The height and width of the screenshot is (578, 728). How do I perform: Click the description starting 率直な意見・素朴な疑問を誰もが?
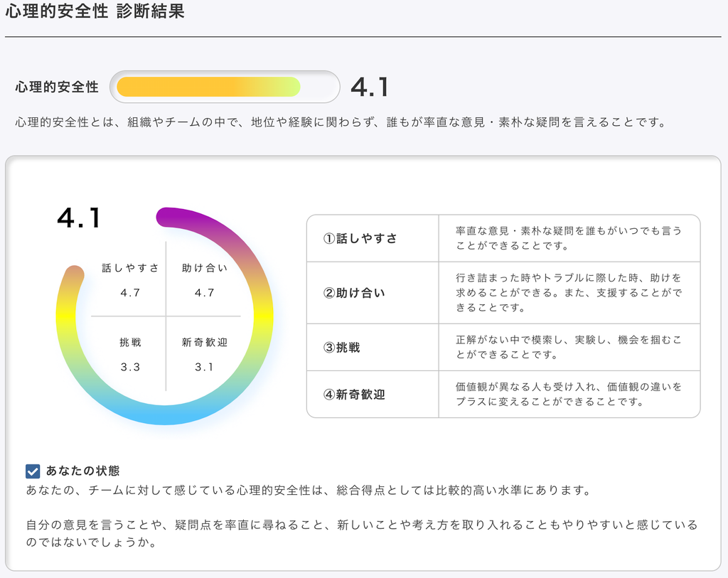(x=569, y=238)
